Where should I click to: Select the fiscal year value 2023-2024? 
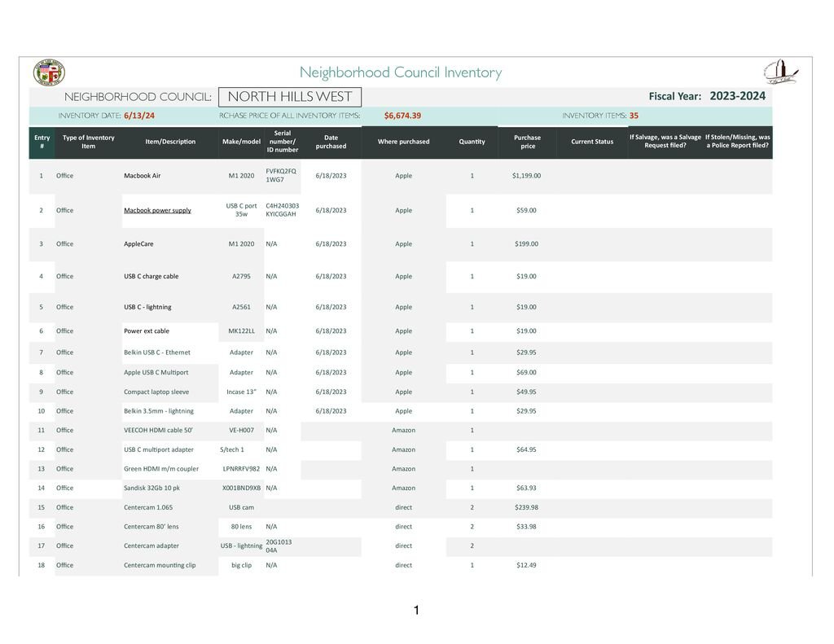tap(738, 96)
